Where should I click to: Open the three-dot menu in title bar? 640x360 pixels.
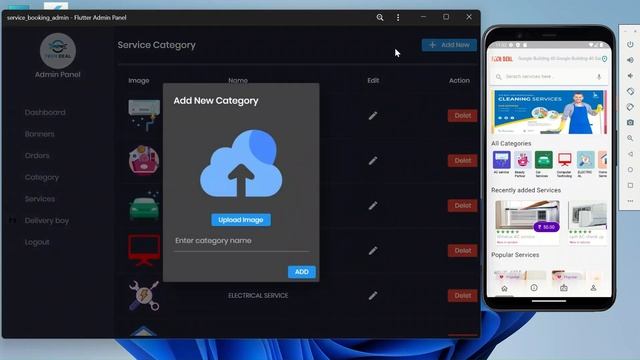[398, 18]
